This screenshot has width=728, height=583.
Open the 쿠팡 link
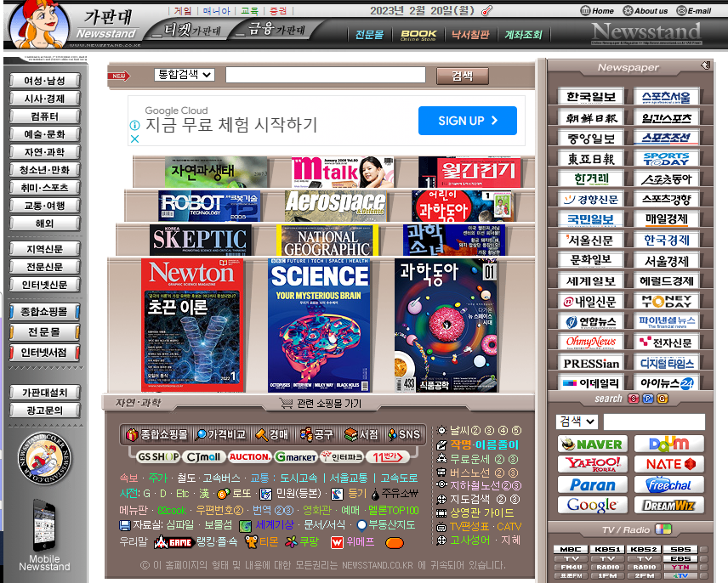tap(308, 541)
